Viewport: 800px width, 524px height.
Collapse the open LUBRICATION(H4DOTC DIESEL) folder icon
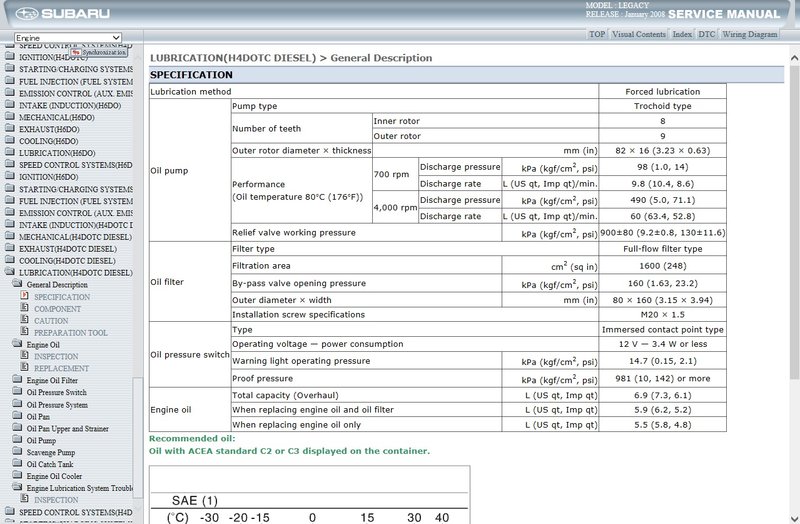pos(10,272)
